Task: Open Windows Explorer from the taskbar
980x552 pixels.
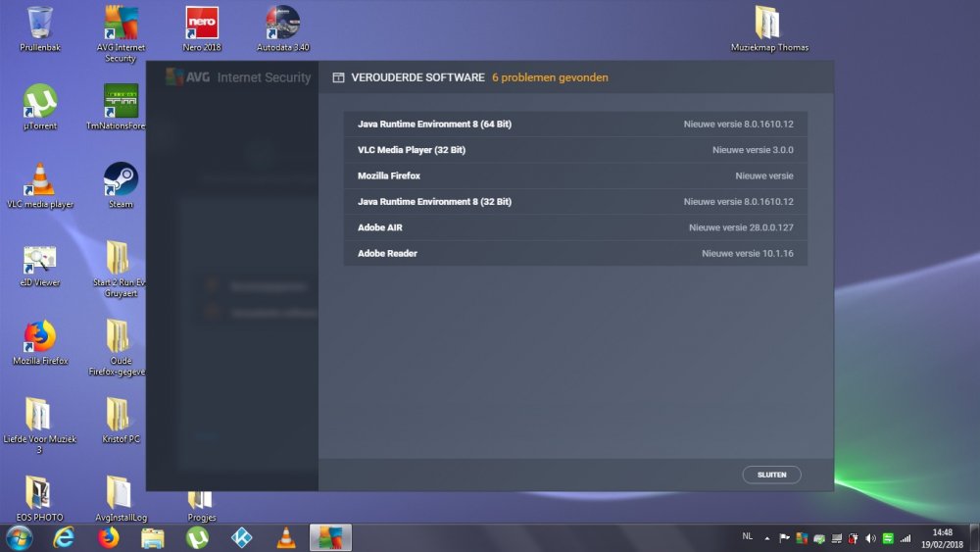Action: tap(153, 537)
